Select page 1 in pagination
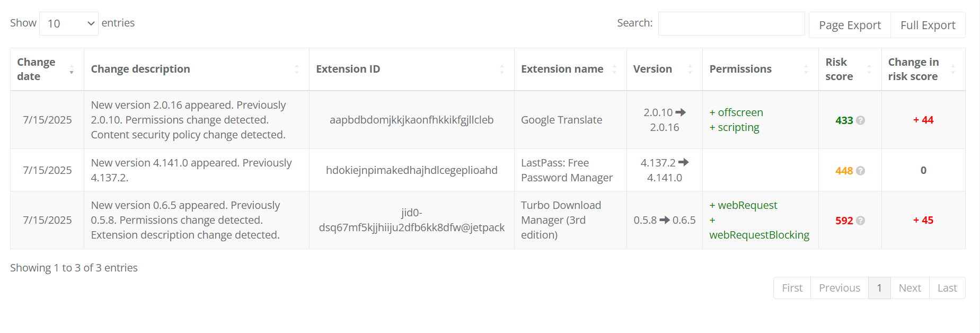Screen dimensions: 980x333 click(x=879, y=288)
